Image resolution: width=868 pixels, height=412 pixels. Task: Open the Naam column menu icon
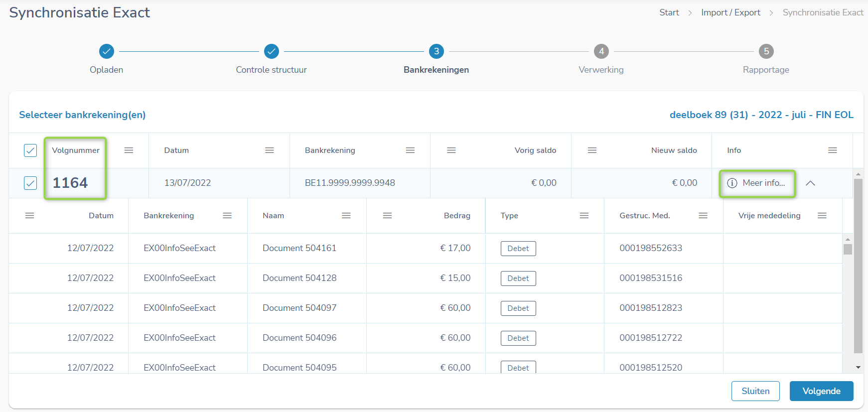tap(346, 216)
